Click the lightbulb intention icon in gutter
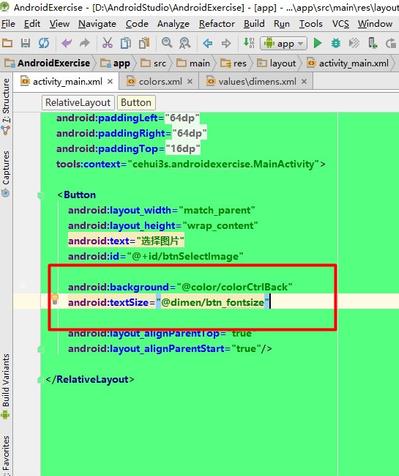This screenshot has height=476, width=399. [55, 299]
